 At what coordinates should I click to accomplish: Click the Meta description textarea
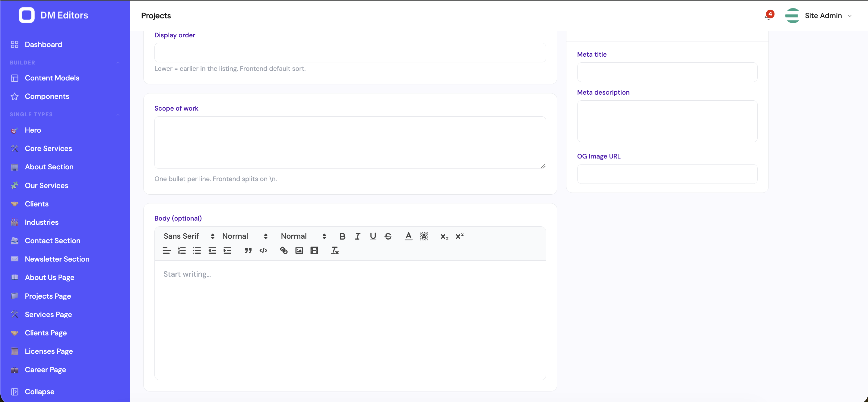pos(667,121)
